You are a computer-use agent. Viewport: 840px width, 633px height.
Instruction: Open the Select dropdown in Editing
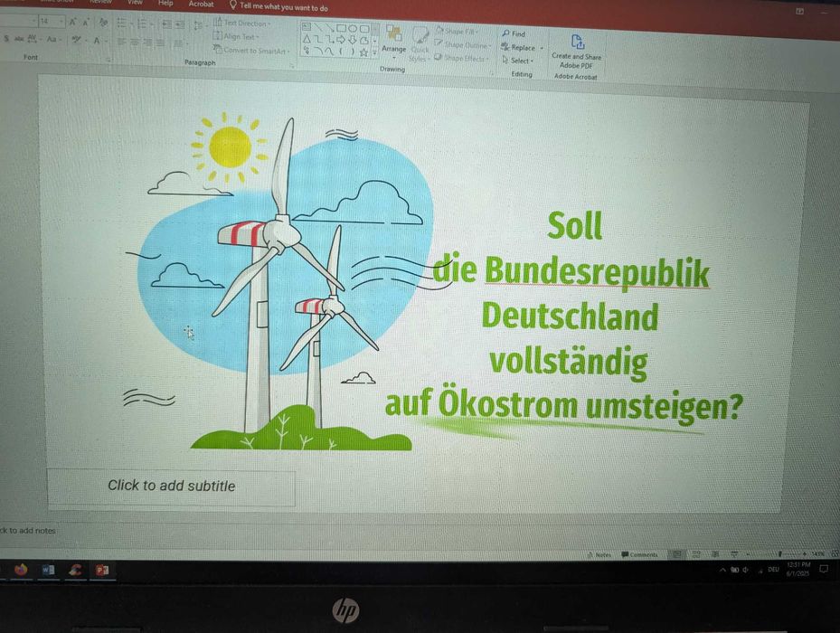point(518,61)
